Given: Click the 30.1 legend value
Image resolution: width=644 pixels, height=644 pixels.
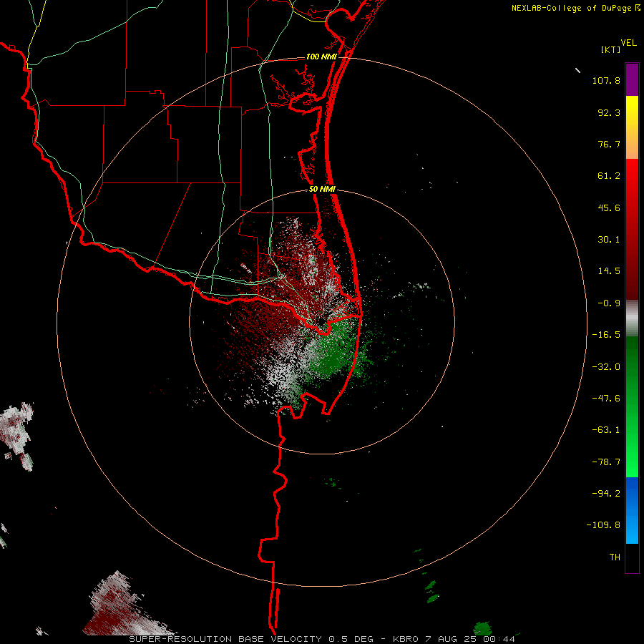Looking at the screenshot, I should click(609, 240).
